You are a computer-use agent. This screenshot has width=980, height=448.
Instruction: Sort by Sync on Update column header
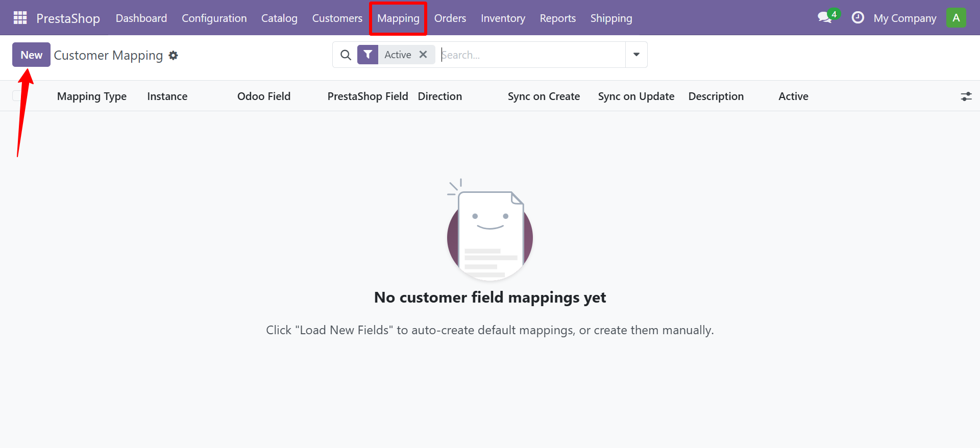click(x=636, y=96)
